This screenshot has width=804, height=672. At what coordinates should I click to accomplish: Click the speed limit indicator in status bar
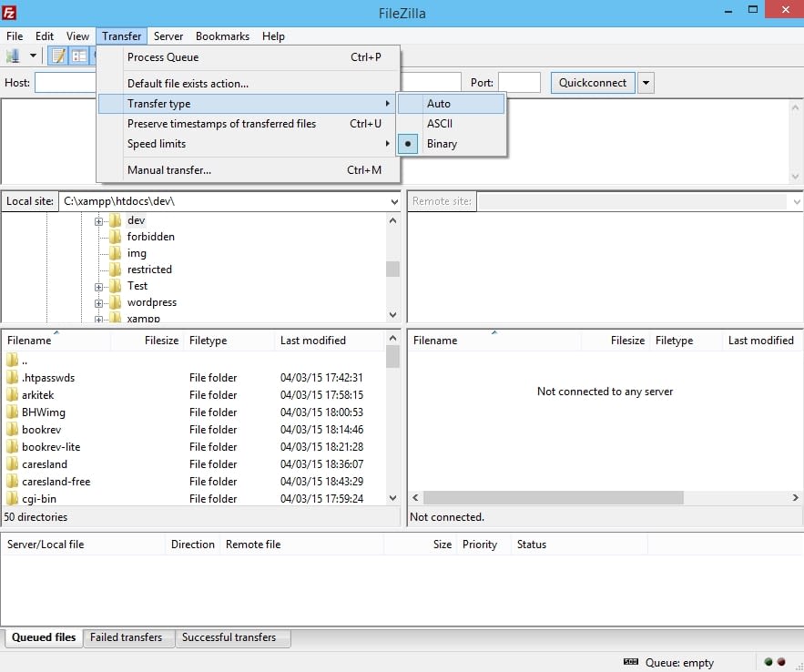[630, 662]
